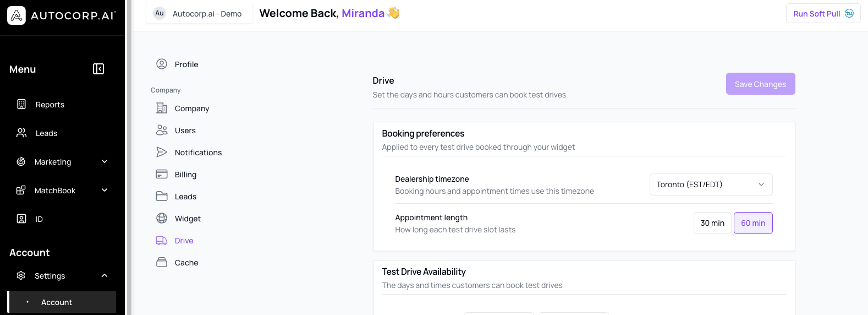Click the Cache storage icon
The width and height of the screenshot is (868, 315).
[x=162, y=262]
